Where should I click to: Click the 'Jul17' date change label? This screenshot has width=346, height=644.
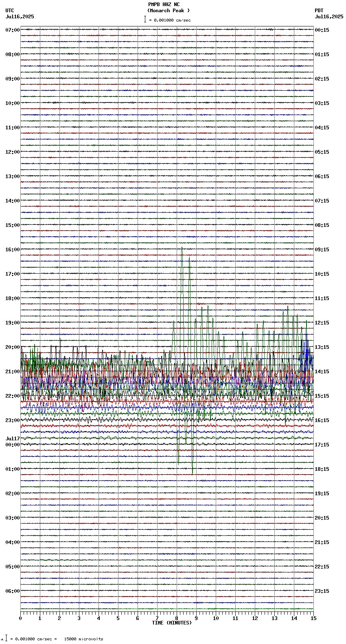coord(13,439)
